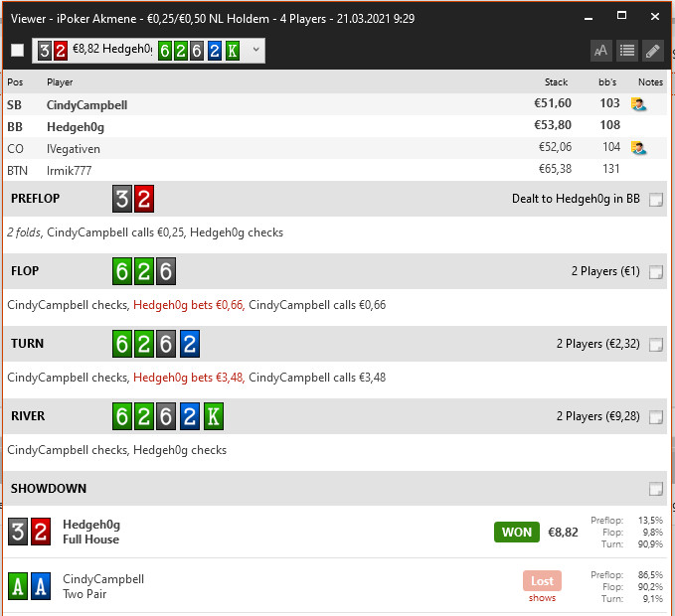Click the TURN section note icon
The width and height of the screenshot is (675, 616).
656,344
